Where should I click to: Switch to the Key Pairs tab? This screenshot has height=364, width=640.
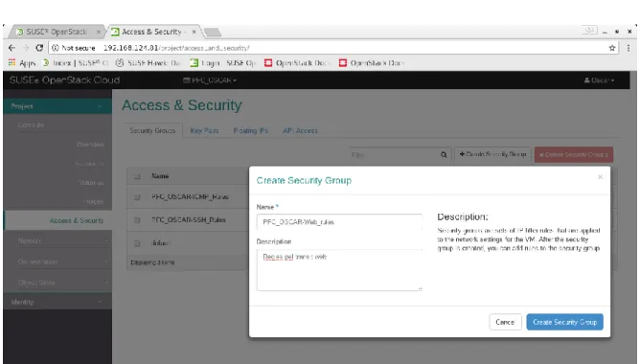pos(204,130)
